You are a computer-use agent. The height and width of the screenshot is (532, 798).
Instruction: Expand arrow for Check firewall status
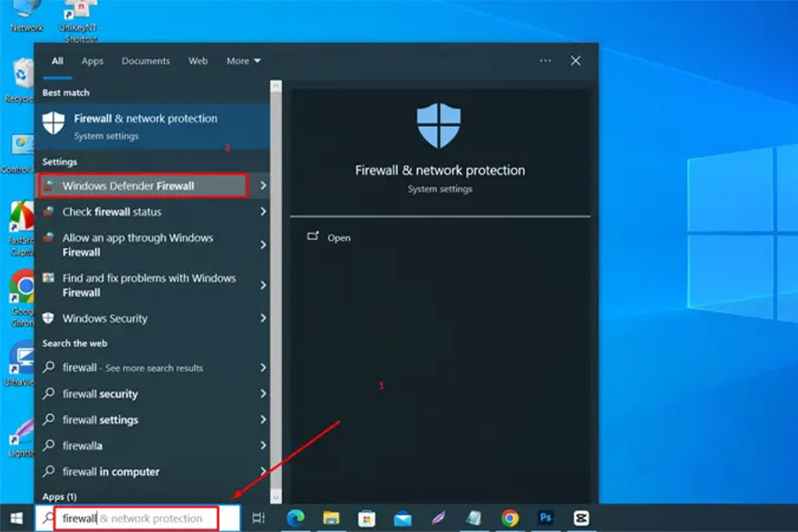(x=263, y=211)
